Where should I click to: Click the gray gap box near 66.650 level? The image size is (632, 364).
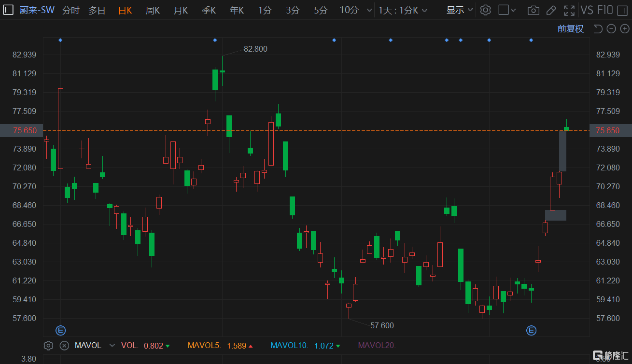tap(556, 215)
